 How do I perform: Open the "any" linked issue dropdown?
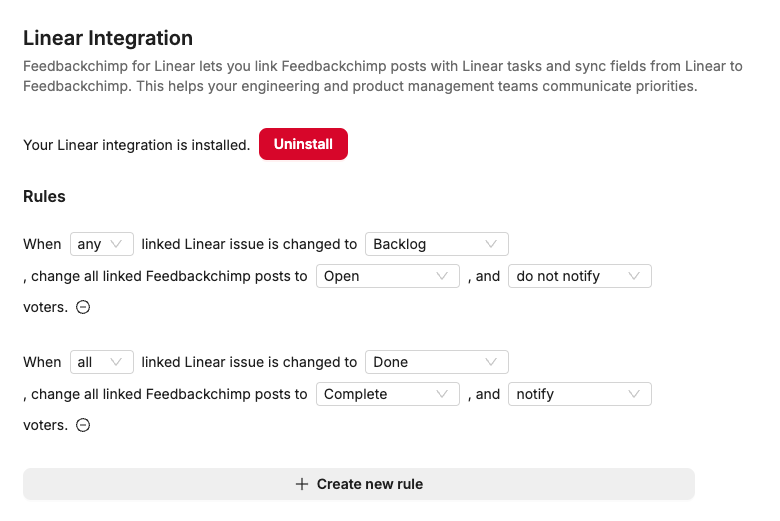pyautogui.click(x=101, y=244)
